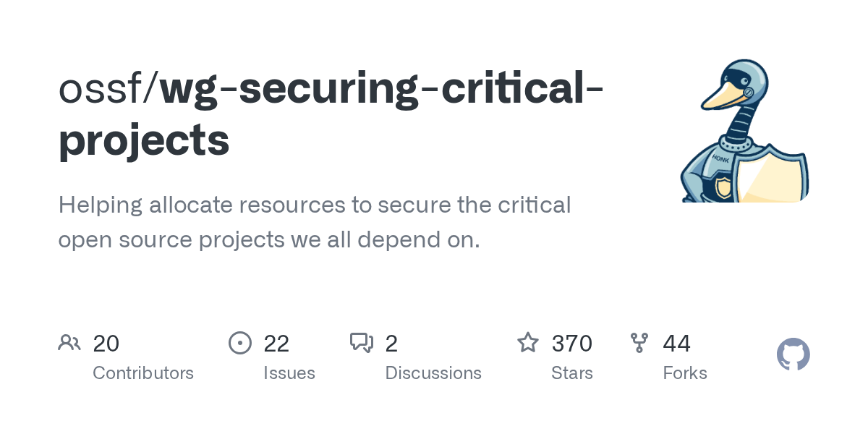Click the ossf organization name
The height and width of the screenshot is (434, 868).
coord(103,88)
